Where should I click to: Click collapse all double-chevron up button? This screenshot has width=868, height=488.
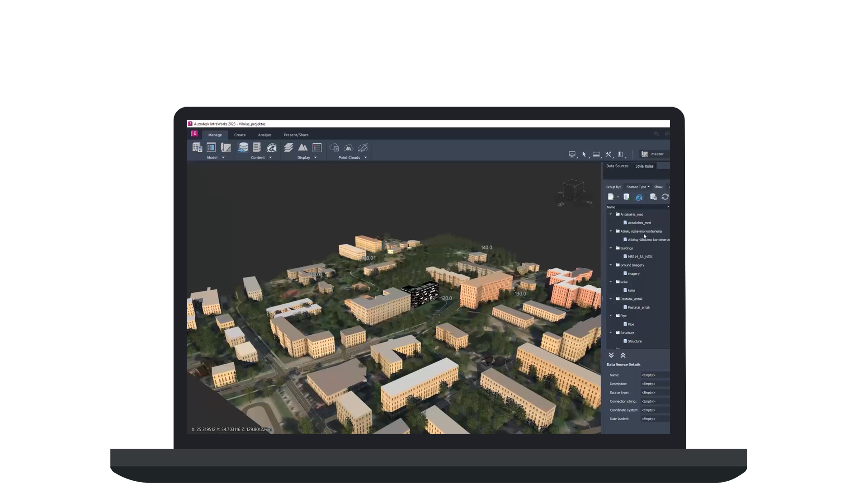click(x=623, y=356)
